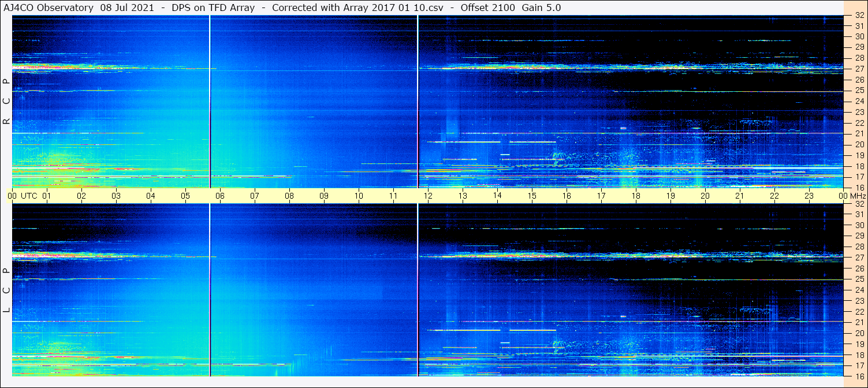Click the AJ4CO Observatory title text
868x388 pixels.
coord(49,8)
